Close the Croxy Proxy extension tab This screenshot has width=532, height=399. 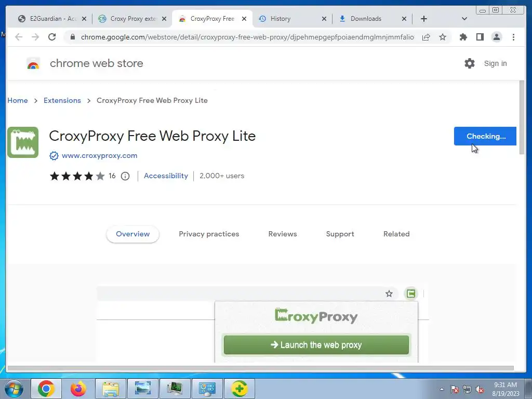[x=164, y=19]
